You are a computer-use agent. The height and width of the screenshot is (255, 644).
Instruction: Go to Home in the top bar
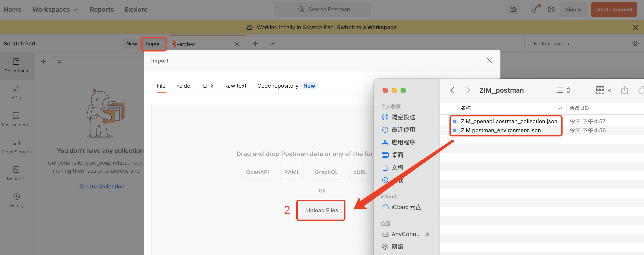coord(13,9)
